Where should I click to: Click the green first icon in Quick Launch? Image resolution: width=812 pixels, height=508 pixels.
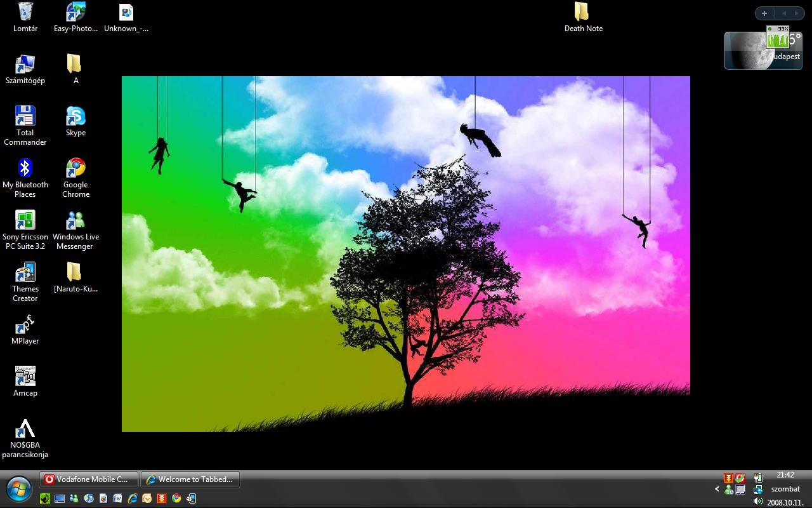click(44, 498)
